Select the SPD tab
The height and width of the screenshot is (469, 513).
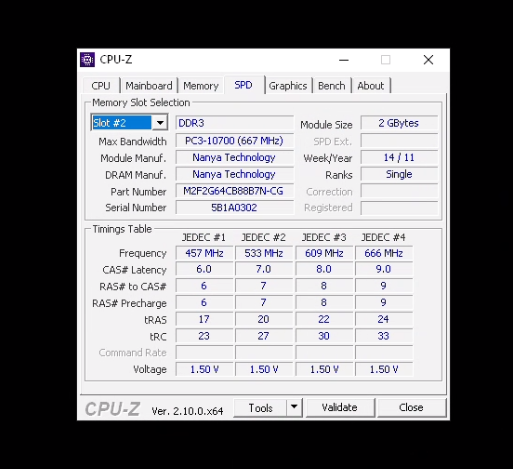coord(244,85)
